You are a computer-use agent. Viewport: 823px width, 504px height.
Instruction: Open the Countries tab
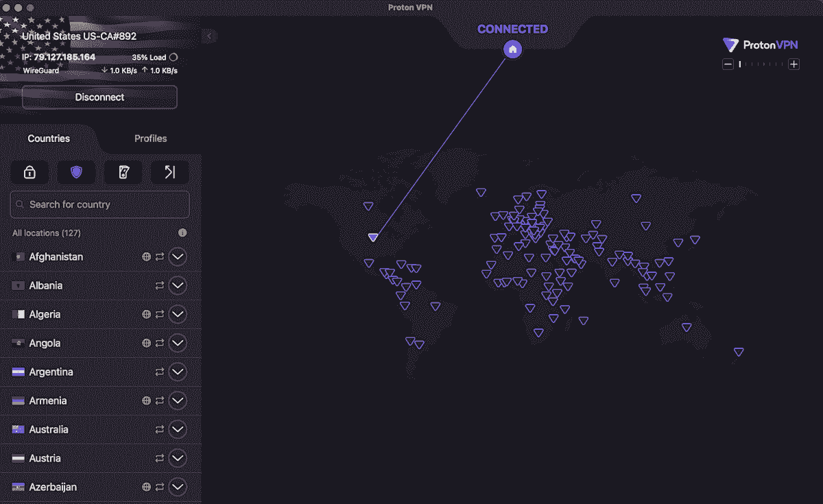pos(49,139)
